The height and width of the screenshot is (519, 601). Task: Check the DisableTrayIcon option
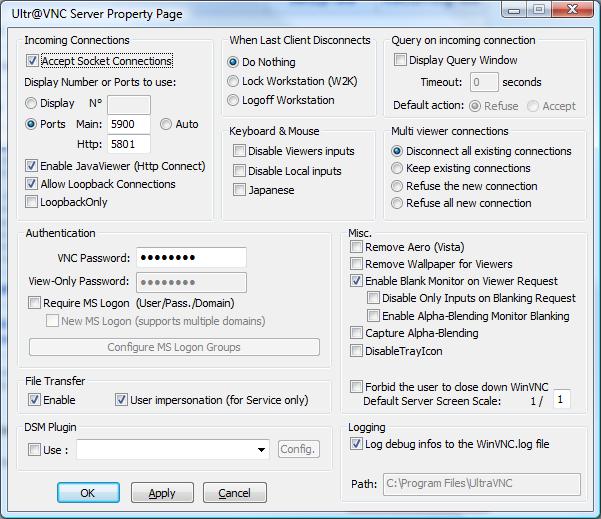click(356, 351)
